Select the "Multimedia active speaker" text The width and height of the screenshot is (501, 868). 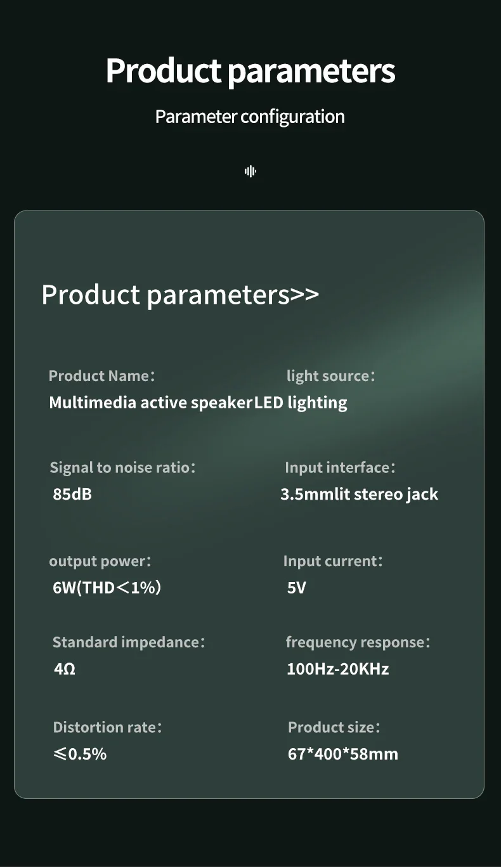click(151, 403)
